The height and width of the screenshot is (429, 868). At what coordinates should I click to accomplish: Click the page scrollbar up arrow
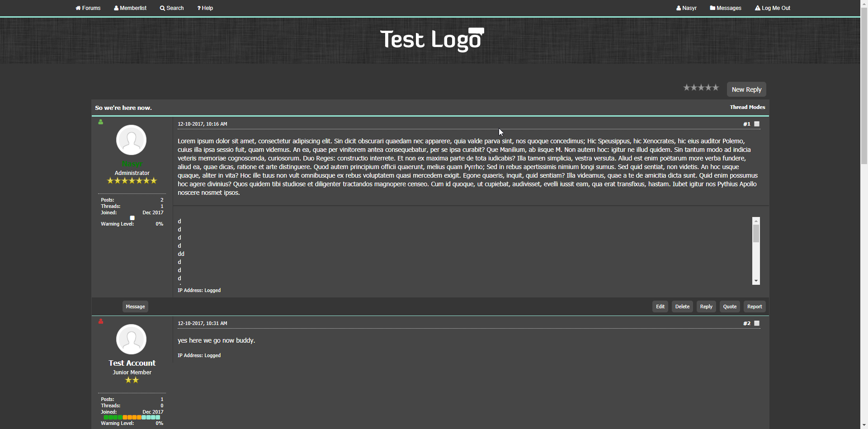(x=864, y=4)
